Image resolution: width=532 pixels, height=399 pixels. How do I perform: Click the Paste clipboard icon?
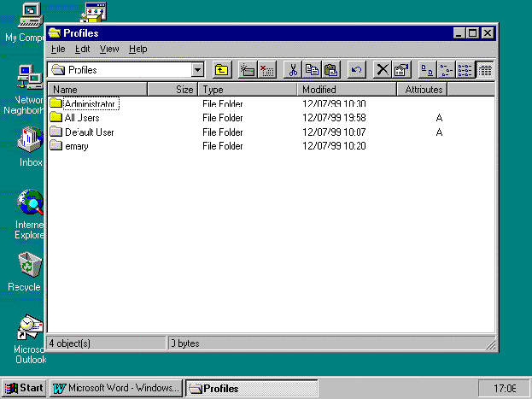tap(330, 70)
